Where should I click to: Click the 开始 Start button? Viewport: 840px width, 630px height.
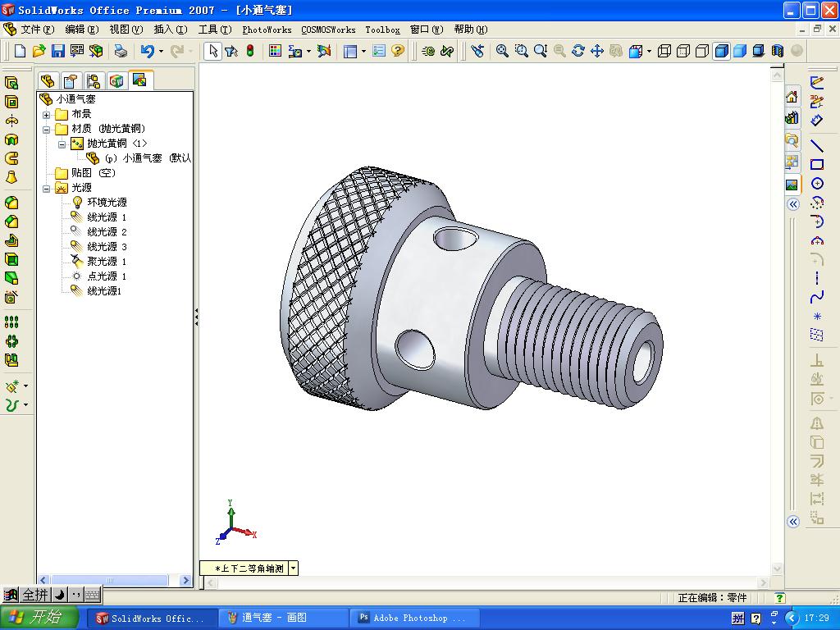[39, 618]
